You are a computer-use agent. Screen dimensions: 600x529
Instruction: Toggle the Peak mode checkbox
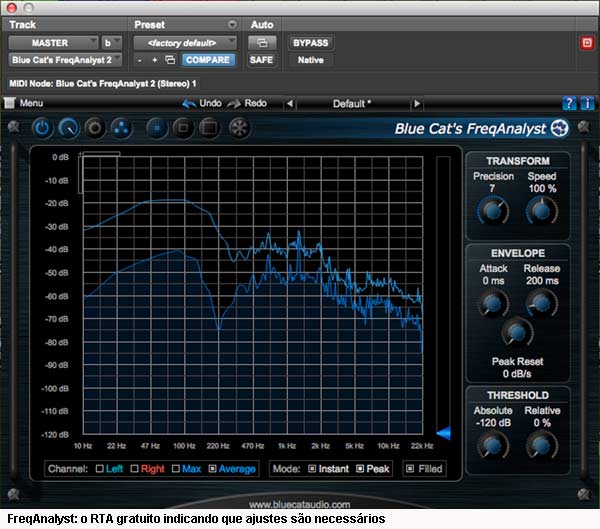point(360,469)
